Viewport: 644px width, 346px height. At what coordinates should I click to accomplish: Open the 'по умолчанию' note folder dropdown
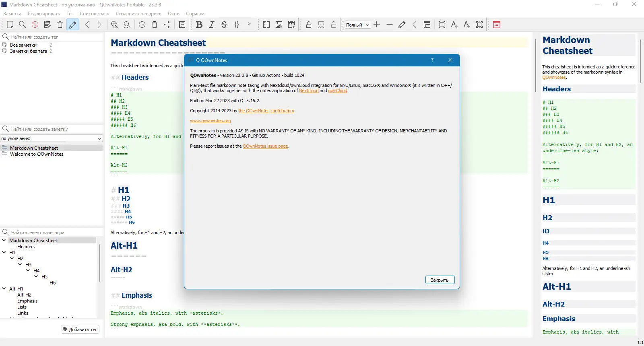click(52, 138)
